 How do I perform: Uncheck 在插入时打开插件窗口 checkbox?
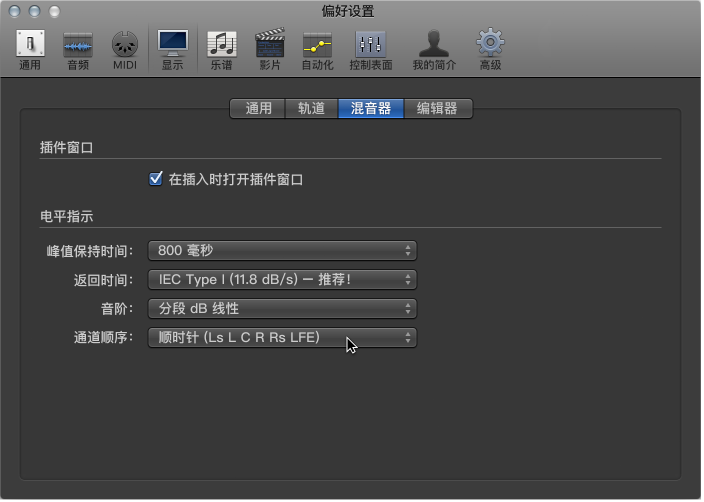tap(156, 179)
